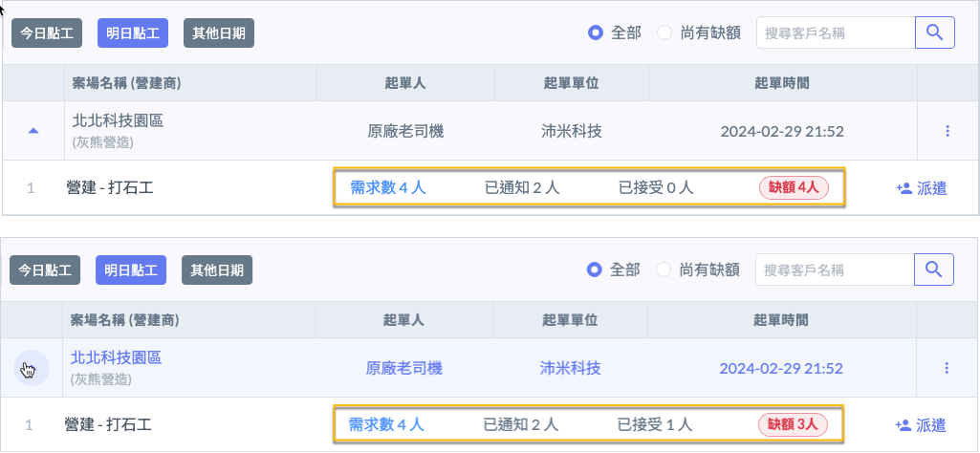Expand 需求數 4 人 details beside 已接受 1 人

pyautogui.click(x=386, y=424)
